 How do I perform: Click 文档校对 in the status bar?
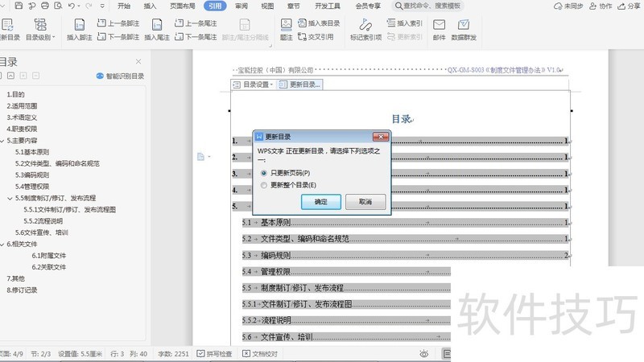tap(259, 354)
